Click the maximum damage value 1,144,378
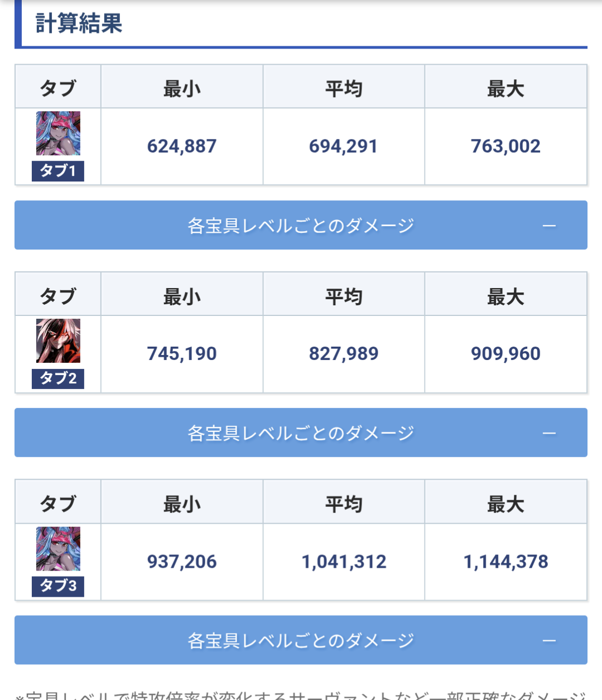This screenshot has height=700, width=602. [505, 562]
